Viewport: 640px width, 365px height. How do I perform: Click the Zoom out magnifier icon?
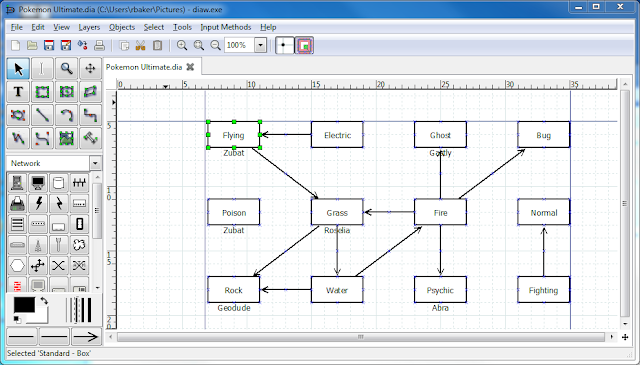coord(216,45)
